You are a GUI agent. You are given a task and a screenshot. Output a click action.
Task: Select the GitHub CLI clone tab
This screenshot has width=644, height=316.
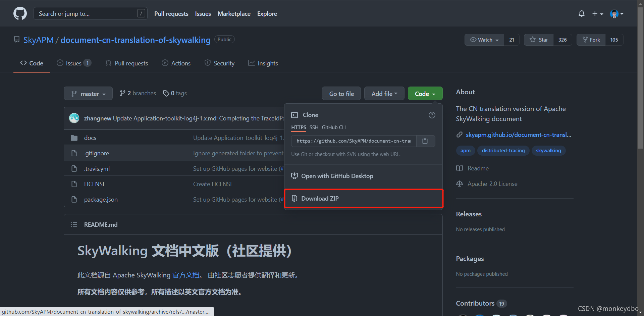coord(334,127)
